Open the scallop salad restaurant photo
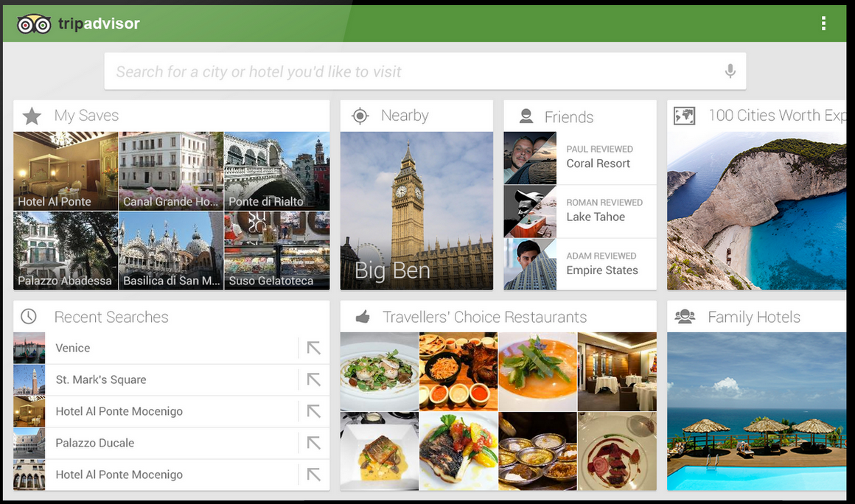Viewport: 855px width, 504px height. [380, 371]
